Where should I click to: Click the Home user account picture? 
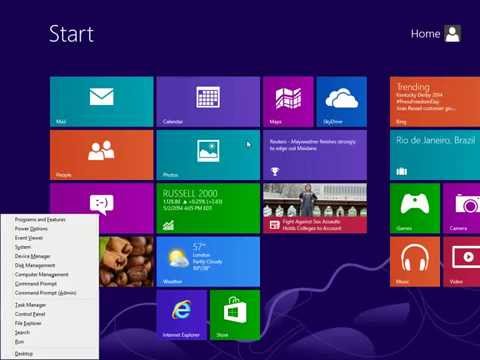[453, 33]
